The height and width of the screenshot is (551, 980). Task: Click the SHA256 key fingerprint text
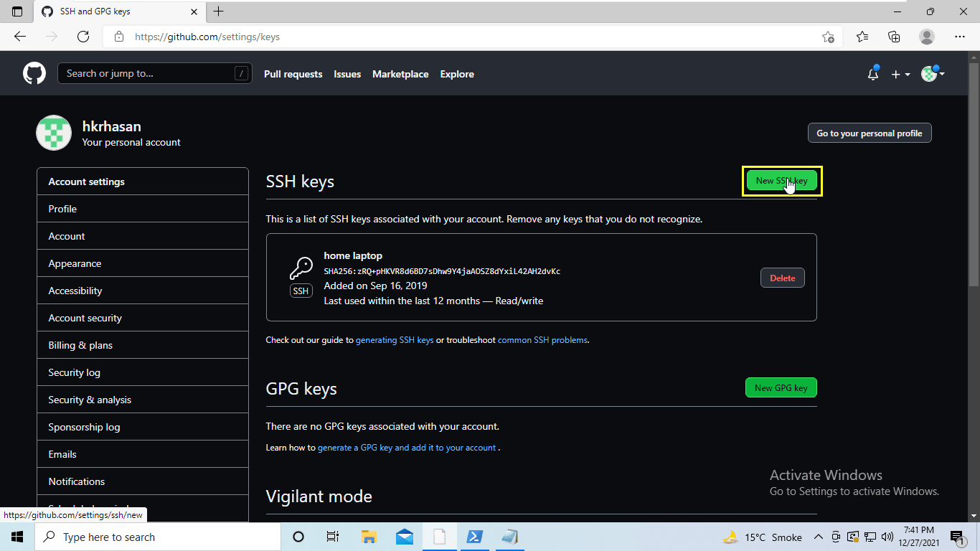442,271
